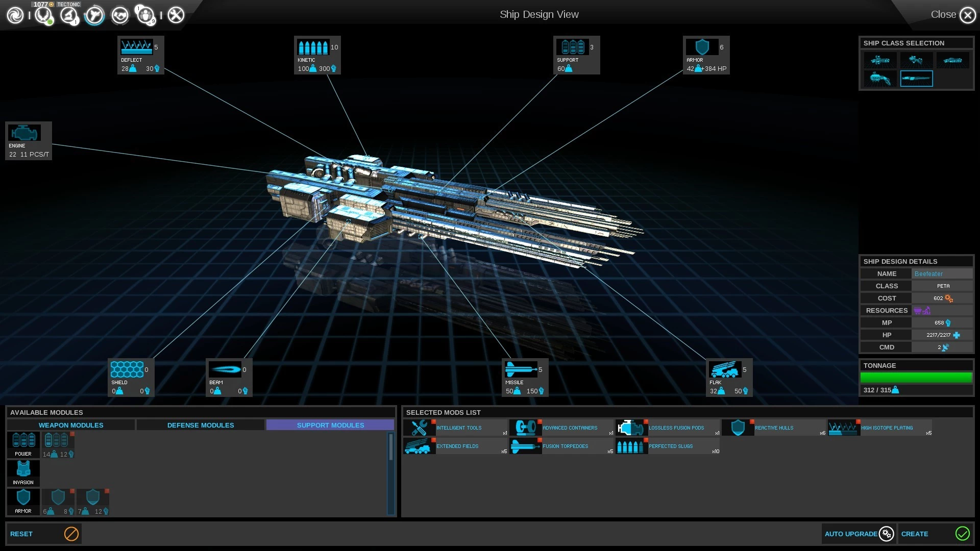Open the galaxy view spiral icon

click(x=15, y=15)
